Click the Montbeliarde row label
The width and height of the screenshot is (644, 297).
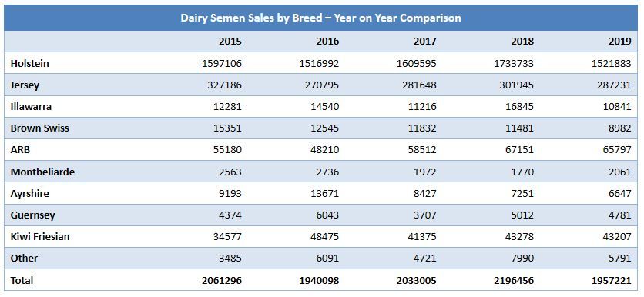click(x=42, y=172)
